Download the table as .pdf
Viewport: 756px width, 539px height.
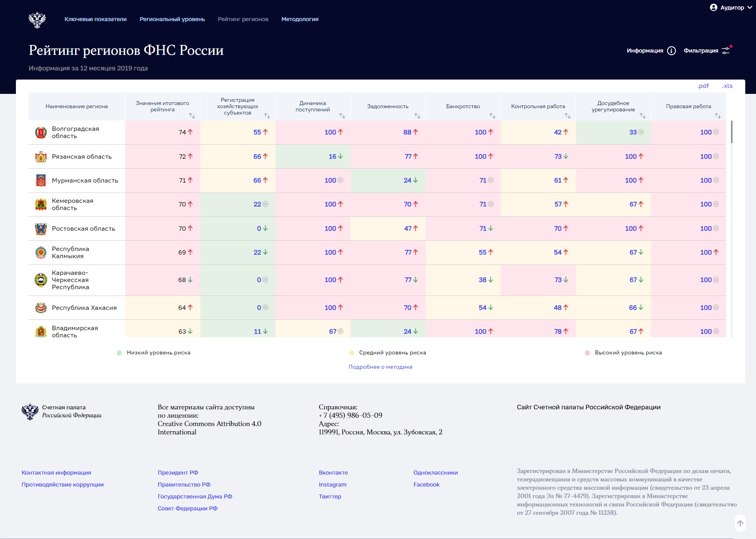(x=702, y=86)
